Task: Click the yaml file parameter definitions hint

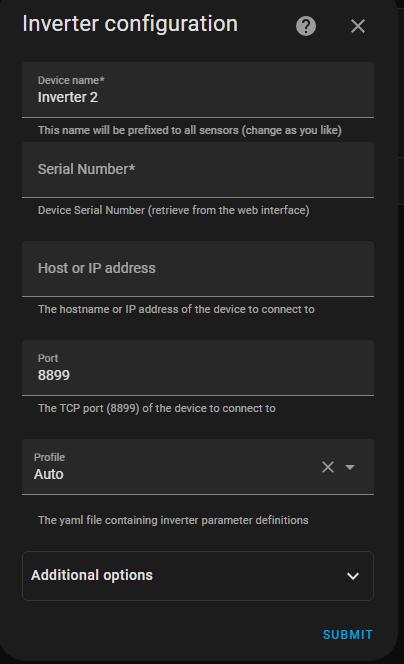Action: point(173,520)
